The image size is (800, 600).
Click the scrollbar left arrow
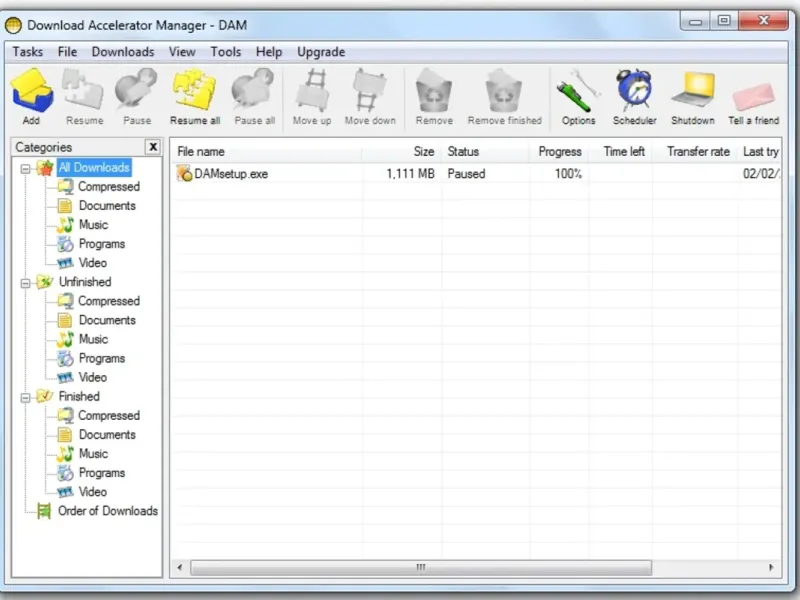pos(180,567)
